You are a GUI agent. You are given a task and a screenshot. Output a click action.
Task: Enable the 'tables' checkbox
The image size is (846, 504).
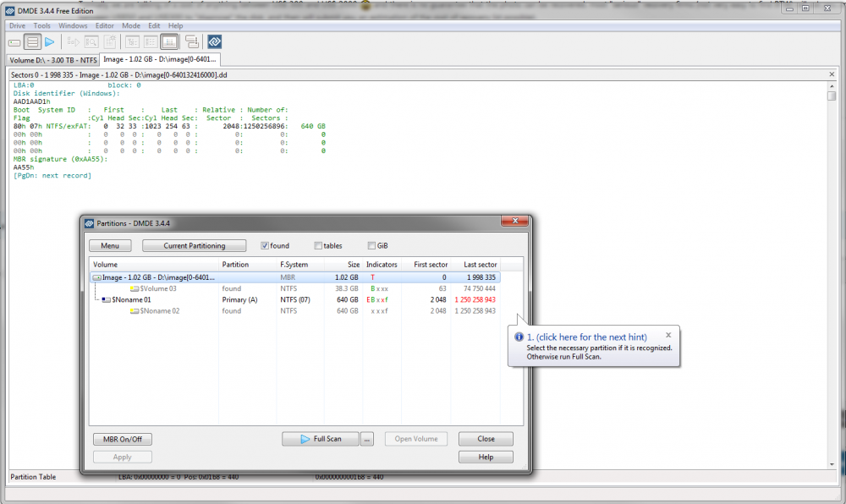click(318, 246)
